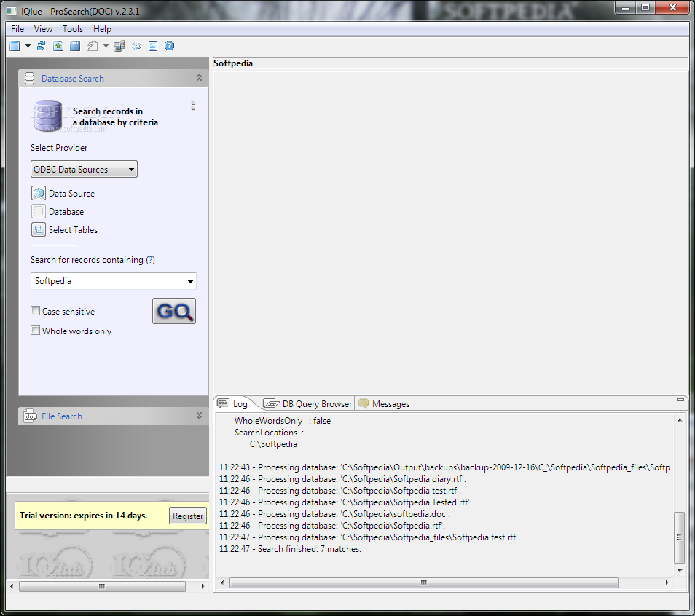Open the File menu
Screen dimensions: 695x616
17,29
